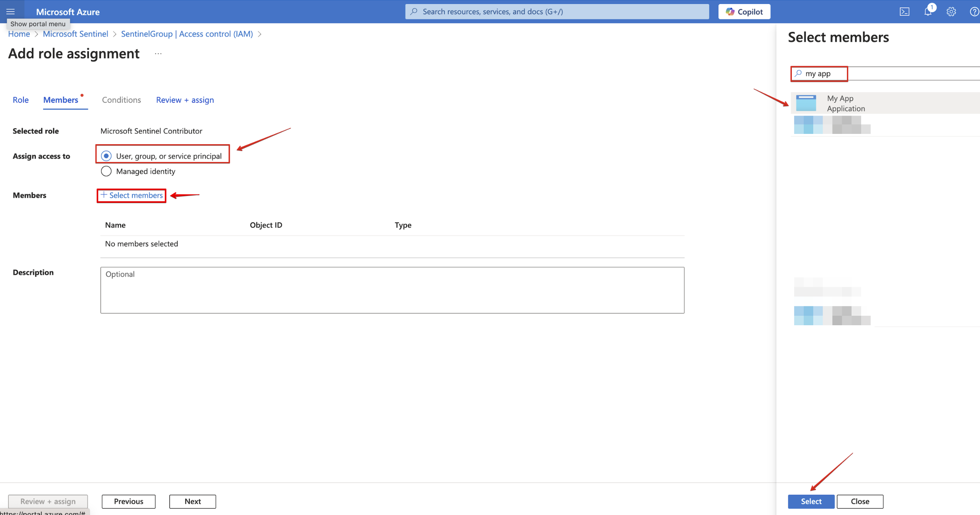
Task: Open the settings gear icon
Action: pos(951,11)
